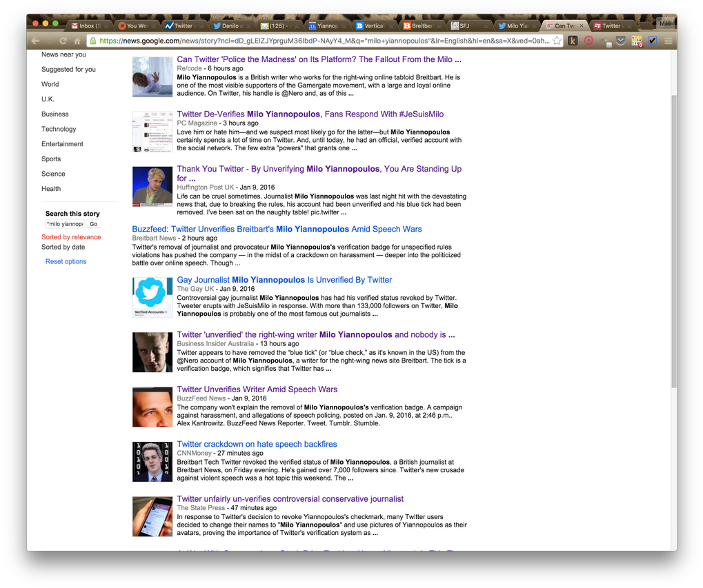Image resolution: width=703 pixels, height=588 pixels.
Task: Click the 'Search this story' text field
Action: pos(64,224)
